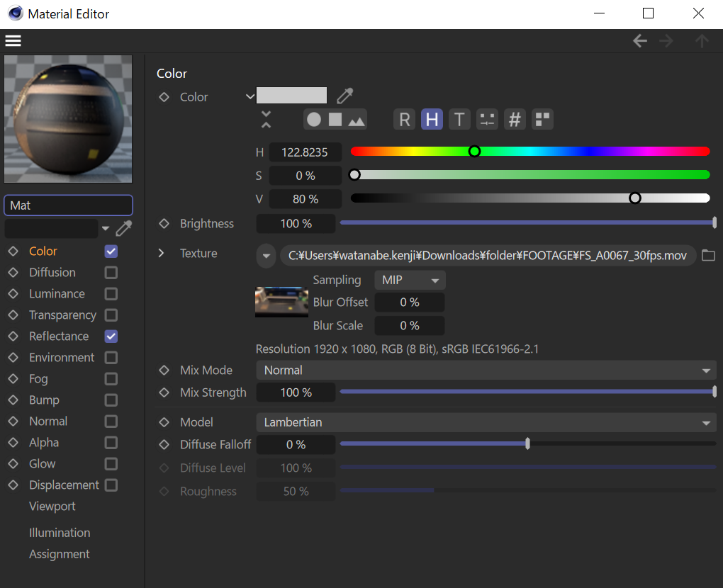Open the Illumination settings tab

click(x=60, y=533)
